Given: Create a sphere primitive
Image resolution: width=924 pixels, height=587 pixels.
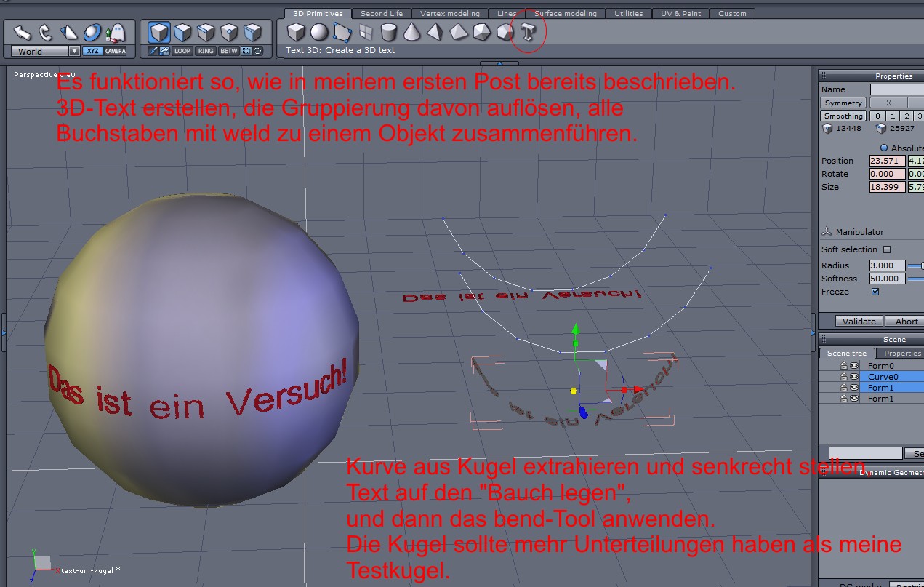Looking at the screenshot, I should point(318,32).
